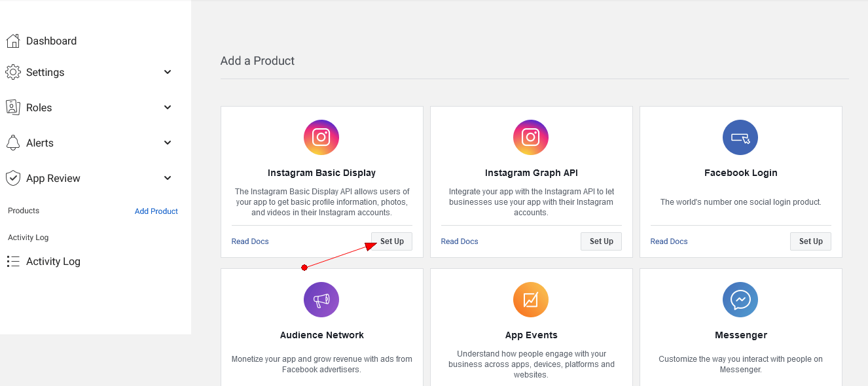Image resolution: width=868 pixels, height=386 pixels.
Task: Expand the Alerts sidebar chevron
Action: [x=168, y=143]
